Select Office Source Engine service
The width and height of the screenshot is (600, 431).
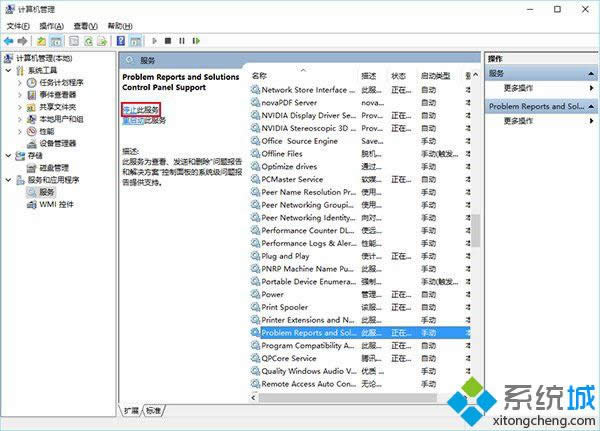click(360, 141)
